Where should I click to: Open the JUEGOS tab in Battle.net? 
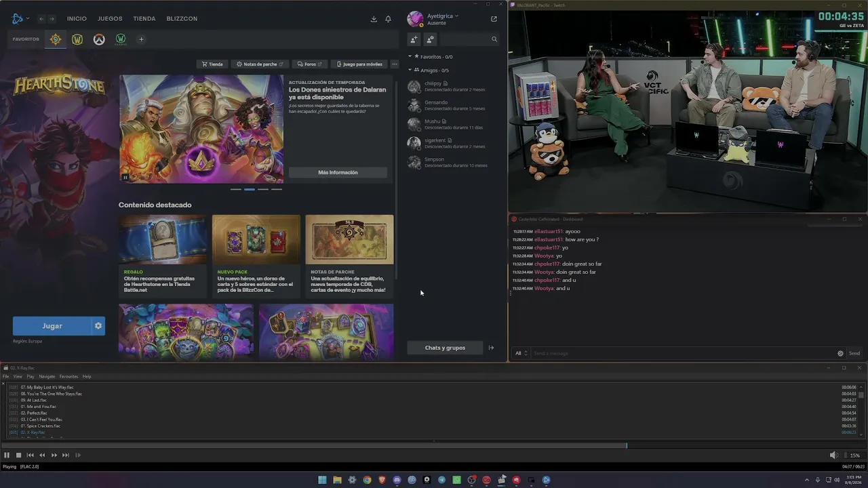[110, 19]
